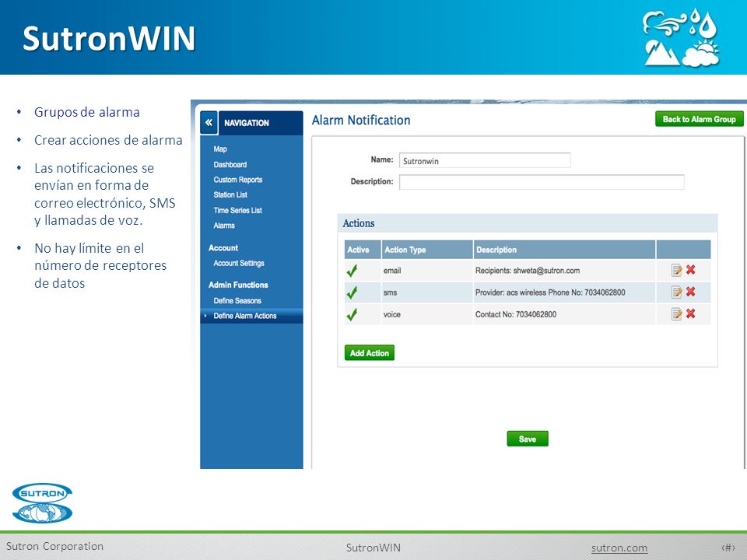
Task: Click the Alarm Notification page title
Action: (x=360, y=120)
